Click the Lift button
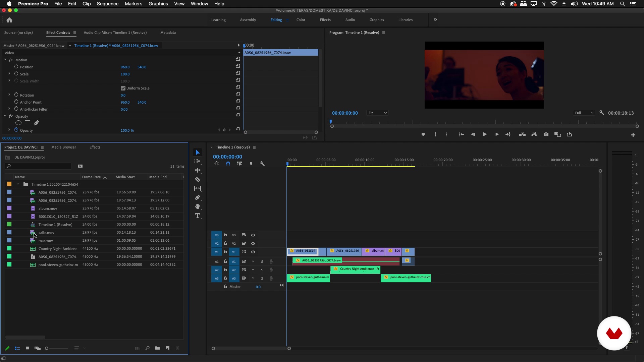Image resolution: width=644 pixels, height=362 pixels. 522,134
